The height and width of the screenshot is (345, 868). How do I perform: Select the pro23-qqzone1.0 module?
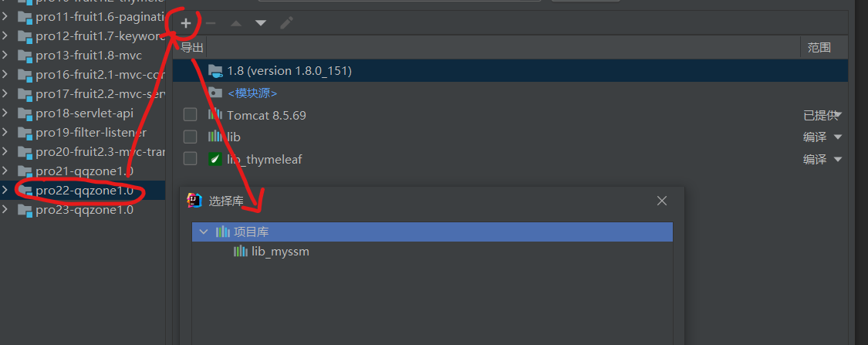[x=84, y=209]
